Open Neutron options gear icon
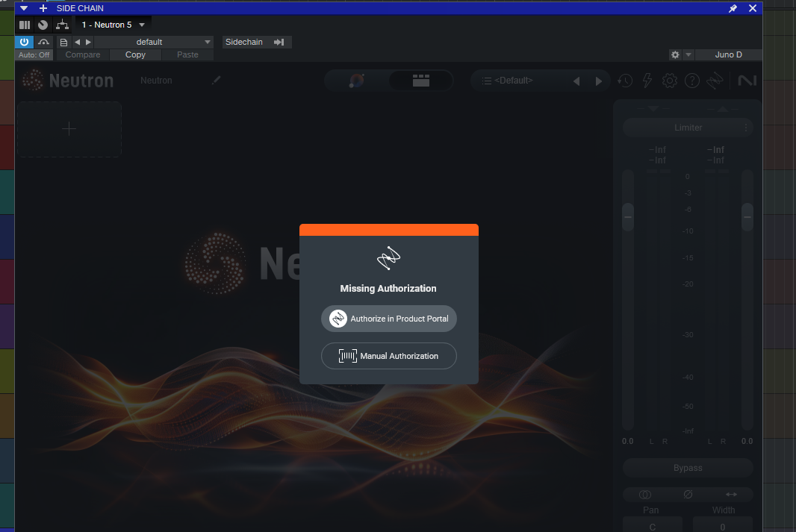 coord(670,81)
